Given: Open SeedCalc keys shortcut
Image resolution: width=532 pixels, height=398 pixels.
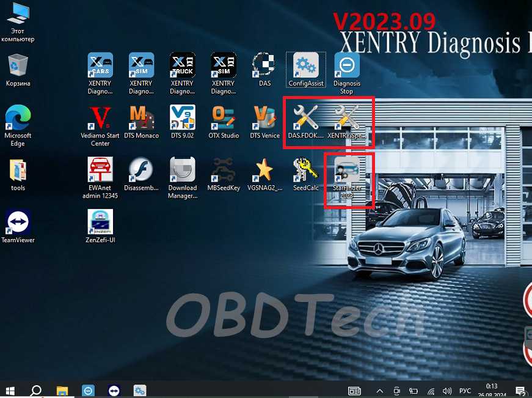Looking at the screenshot, I should [x=305, y=174].
